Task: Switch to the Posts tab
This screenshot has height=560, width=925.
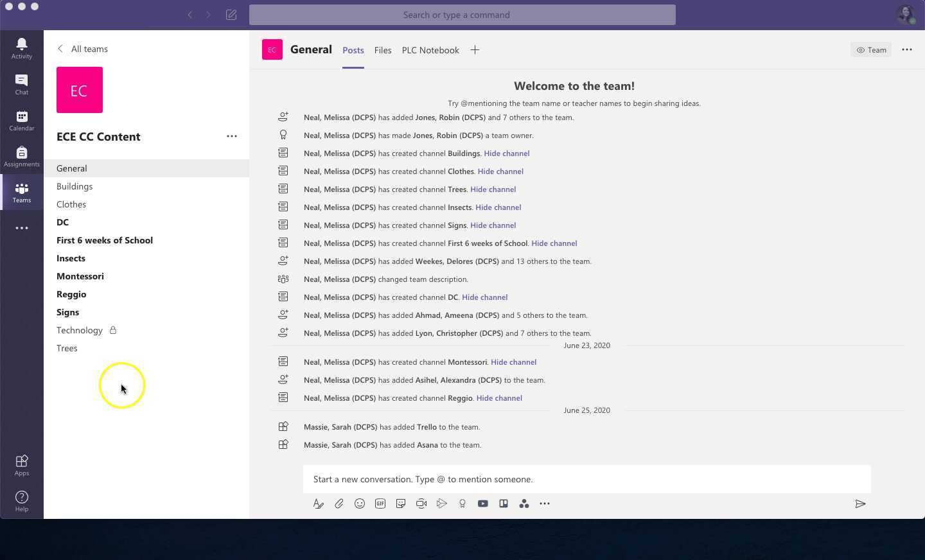Action: tap(353, 50)
